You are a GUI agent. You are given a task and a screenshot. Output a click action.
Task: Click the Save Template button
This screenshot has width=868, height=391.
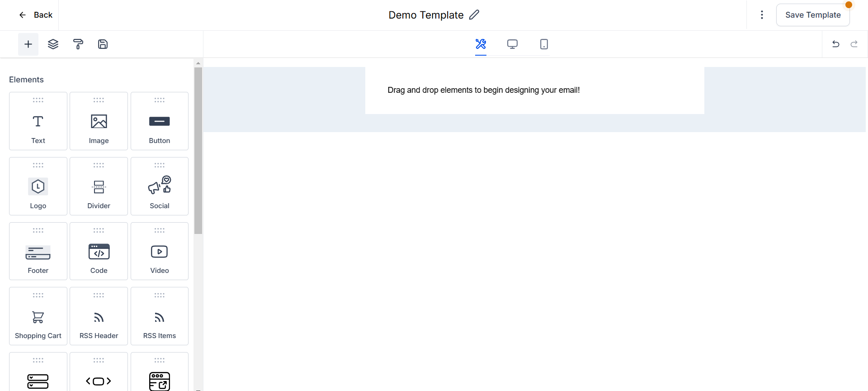pos(812,15)
